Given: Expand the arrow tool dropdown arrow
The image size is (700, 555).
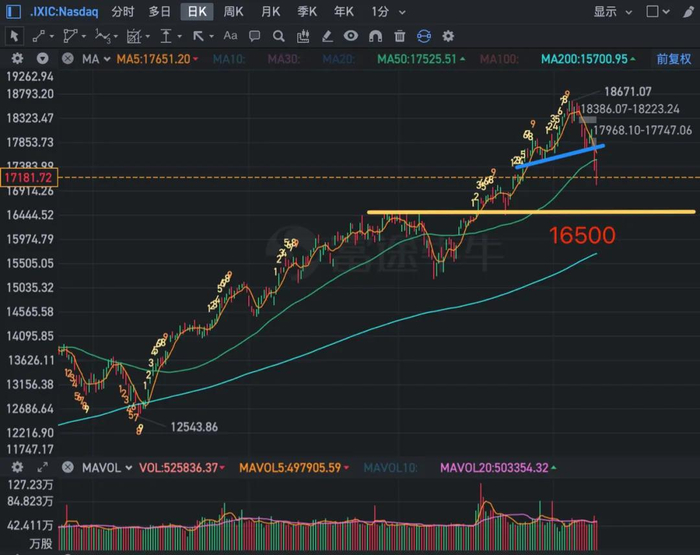Looking at the screenshot, I should point(212,37).
